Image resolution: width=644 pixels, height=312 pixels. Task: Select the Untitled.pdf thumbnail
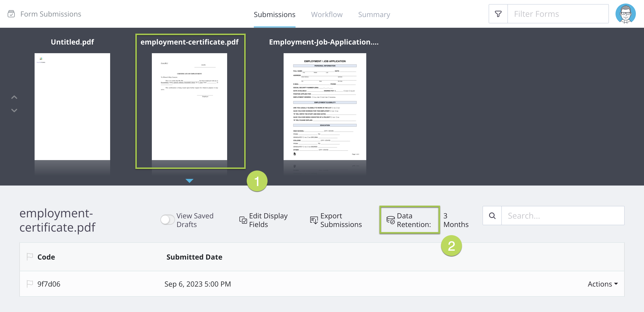(72, 106)
